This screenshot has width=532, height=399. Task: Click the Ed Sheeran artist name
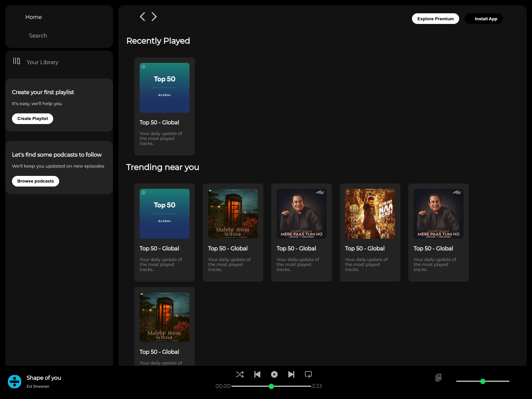point(38,386)
